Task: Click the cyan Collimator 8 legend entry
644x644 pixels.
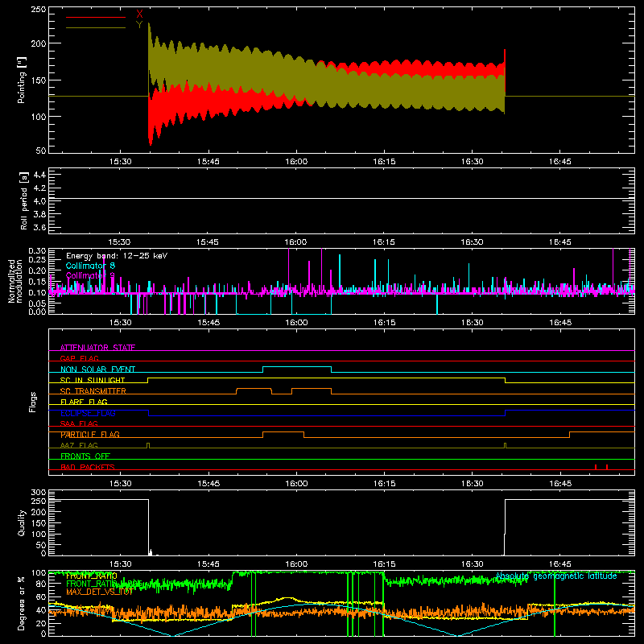Action: 90,266
